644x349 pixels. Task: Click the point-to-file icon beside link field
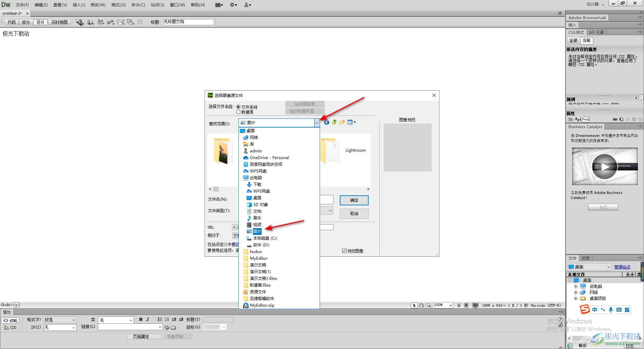tap(167, 327)
